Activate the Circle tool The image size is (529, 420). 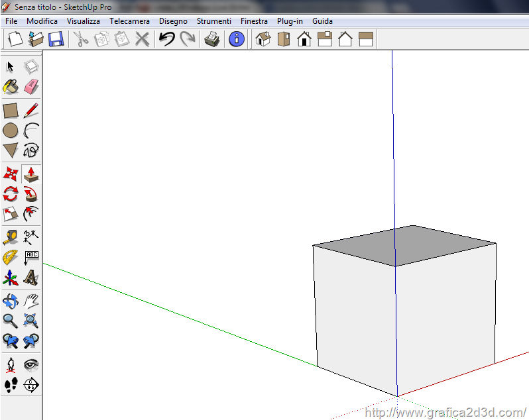coord(11,130)
